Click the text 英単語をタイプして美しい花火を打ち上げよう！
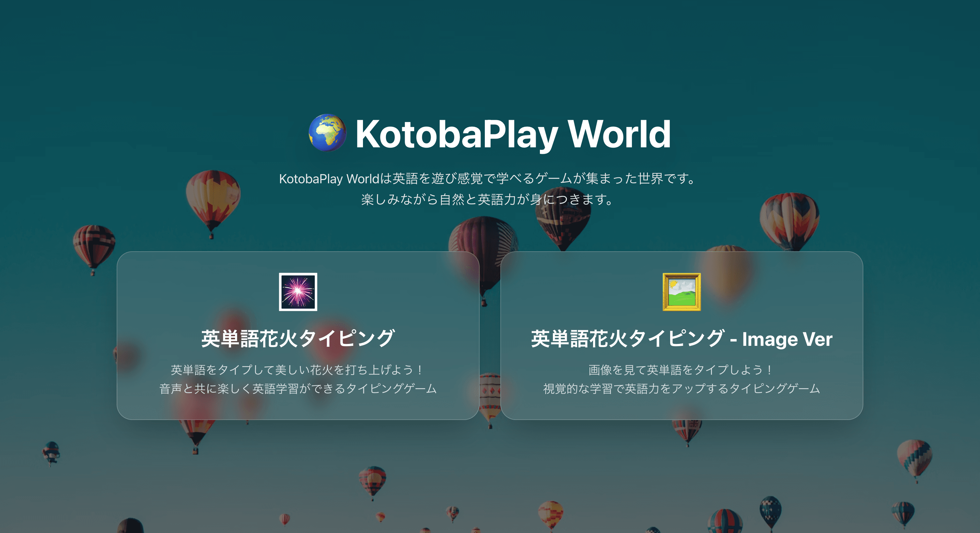Viewport: 980px width, 533px height. 298,369
